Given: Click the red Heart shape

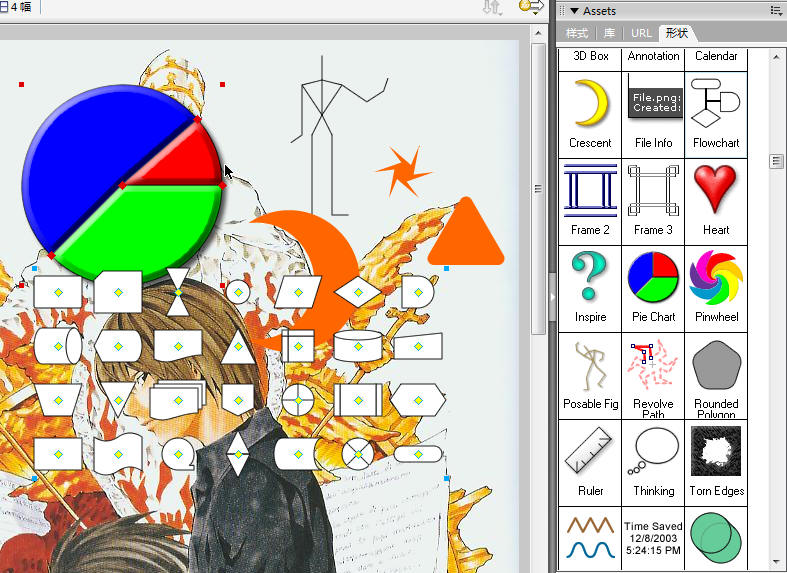Looking at the screenshot, I should click(x=716, y=202).
